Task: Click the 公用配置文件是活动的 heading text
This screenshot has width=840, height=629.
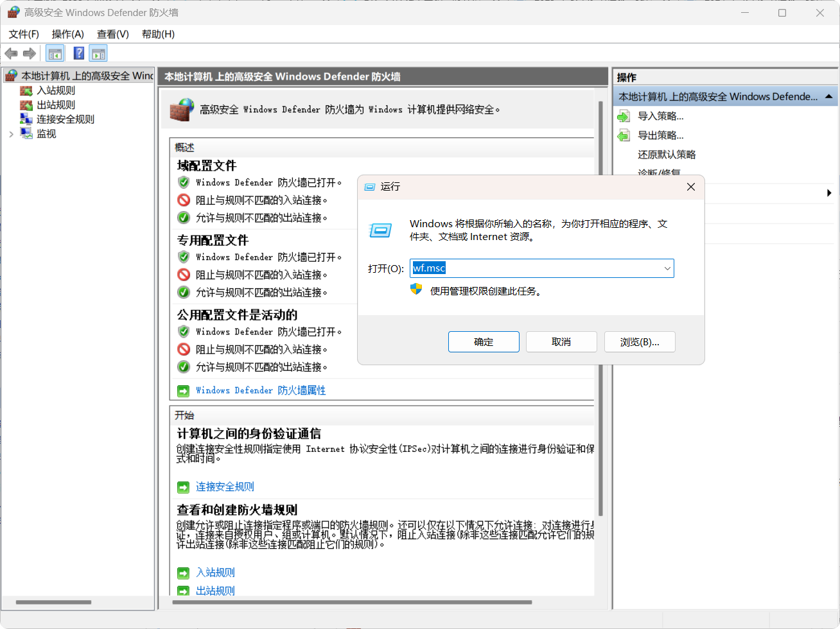Action: (237, 314)
